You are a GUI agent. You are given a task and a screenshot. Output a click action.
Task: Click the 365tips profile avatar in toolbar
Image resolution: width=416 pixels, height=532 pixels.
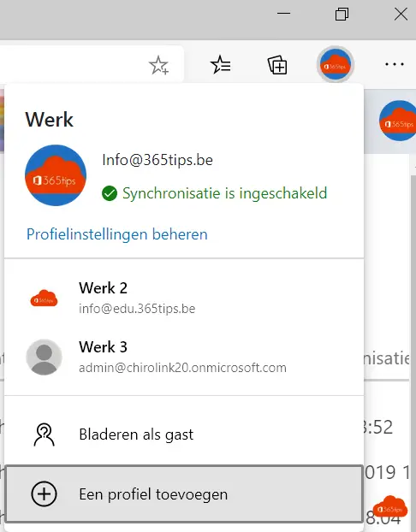tap(336, 64)
